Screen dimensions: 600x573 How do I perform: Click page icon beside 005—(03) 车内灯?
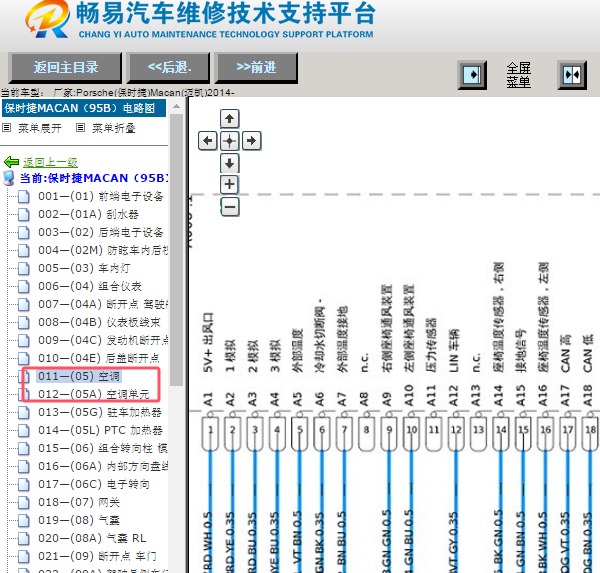[24, 269]
